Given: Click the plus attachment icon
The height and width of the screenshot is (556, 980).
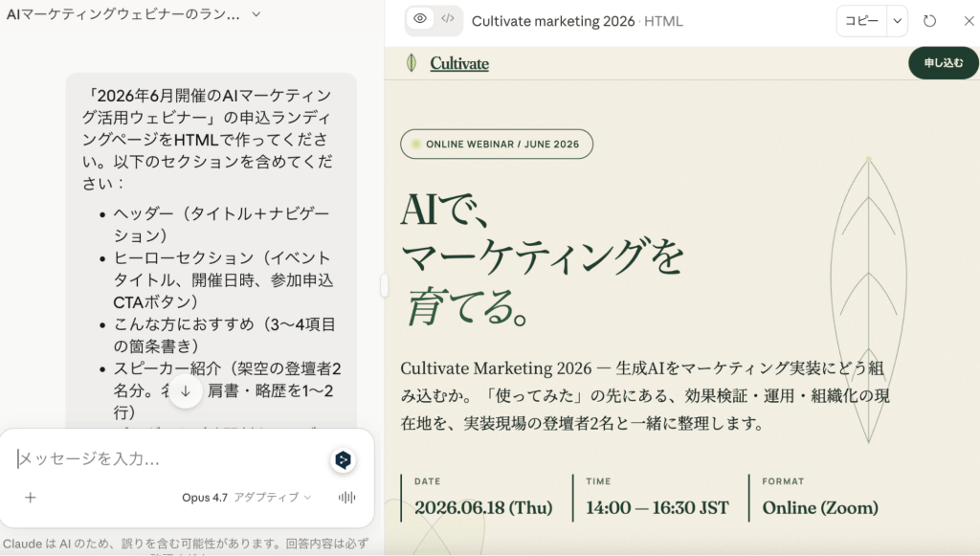Looking at the screenshot, I should pyautogui.click(x=30, y=498).
